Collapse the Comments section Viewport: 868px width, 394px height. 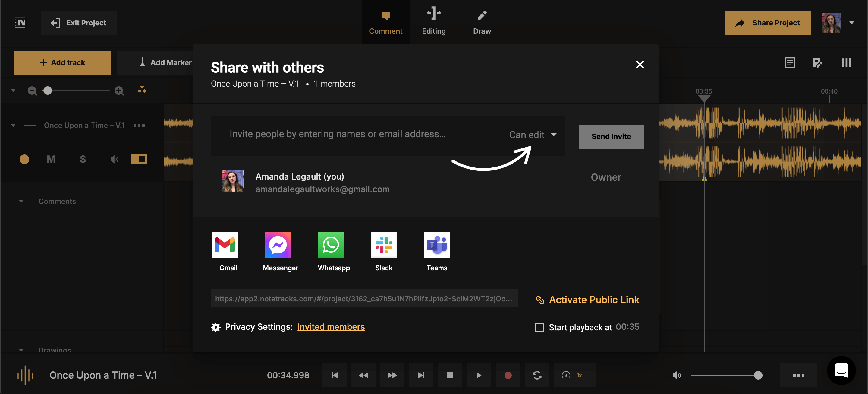point(21,202)
